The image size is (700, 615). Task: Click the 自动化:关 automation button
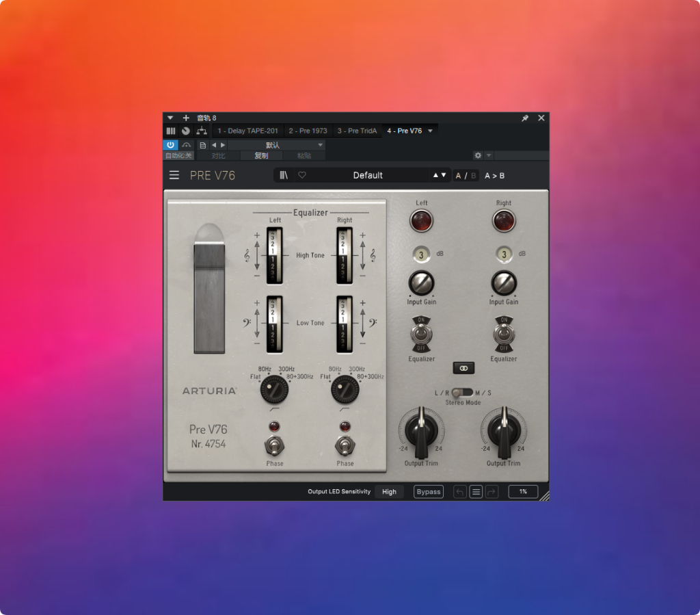(178, 155)
